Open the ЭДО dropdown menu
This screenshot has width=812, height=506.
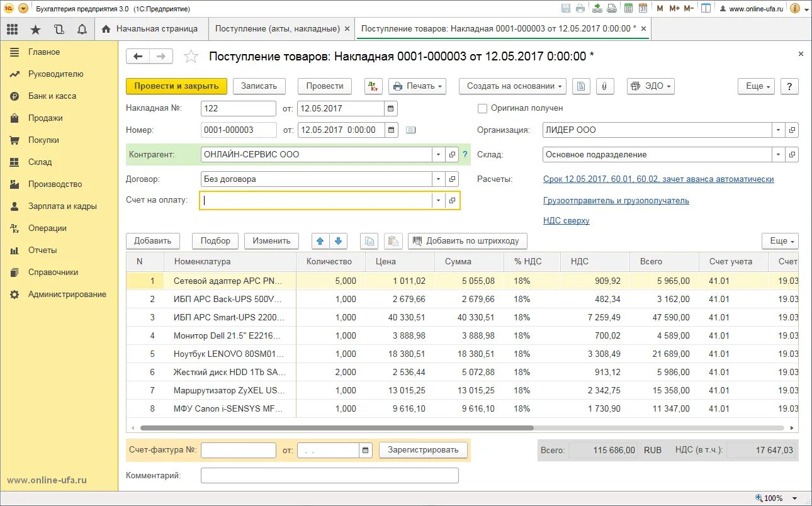(651, 86)
